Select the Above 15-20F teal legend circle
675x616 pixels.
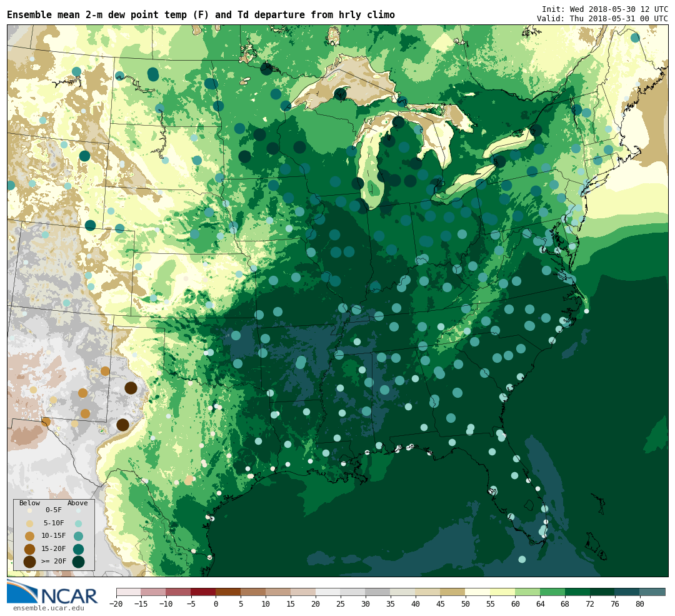[x=78, y=549]
